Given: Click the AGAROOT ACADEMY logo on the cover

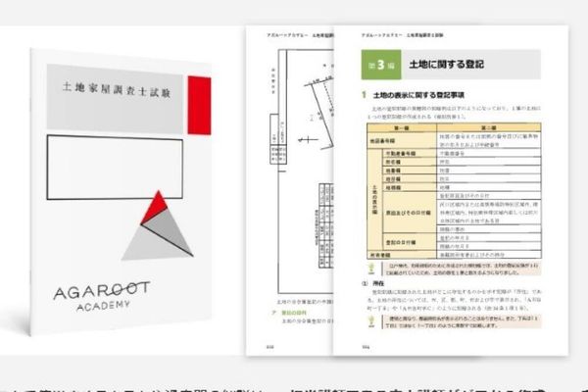Looking at the screenshot, I should pyautogui.click(x=101, y=296).
